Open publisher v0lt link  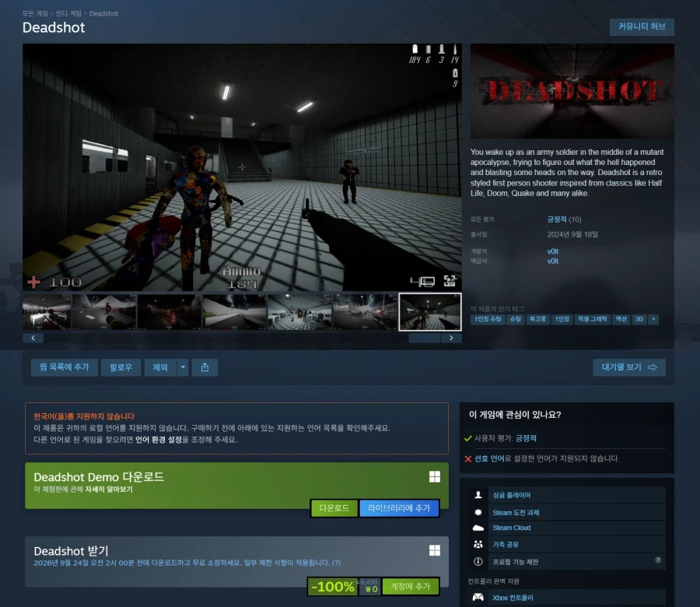tap(553, 261)
